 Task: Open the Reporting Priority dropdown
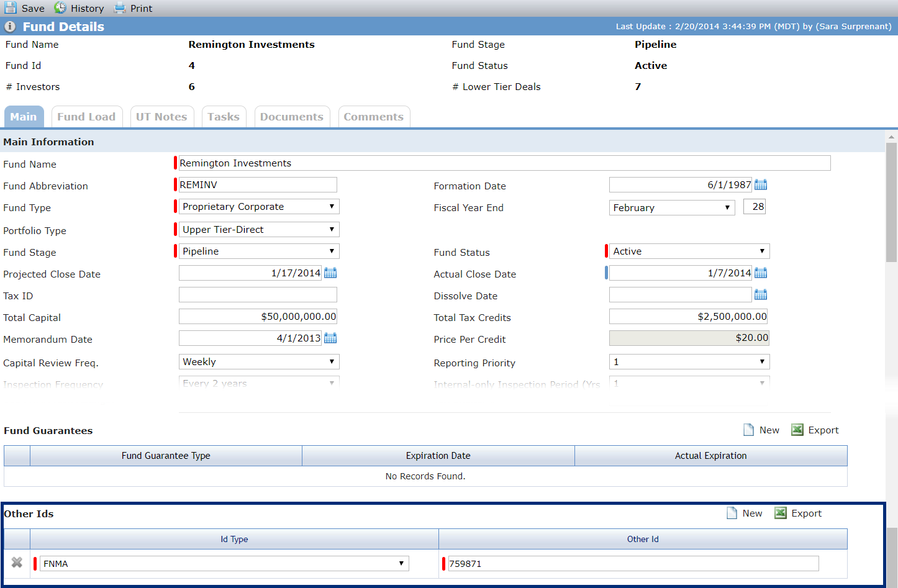click(689, 362)
